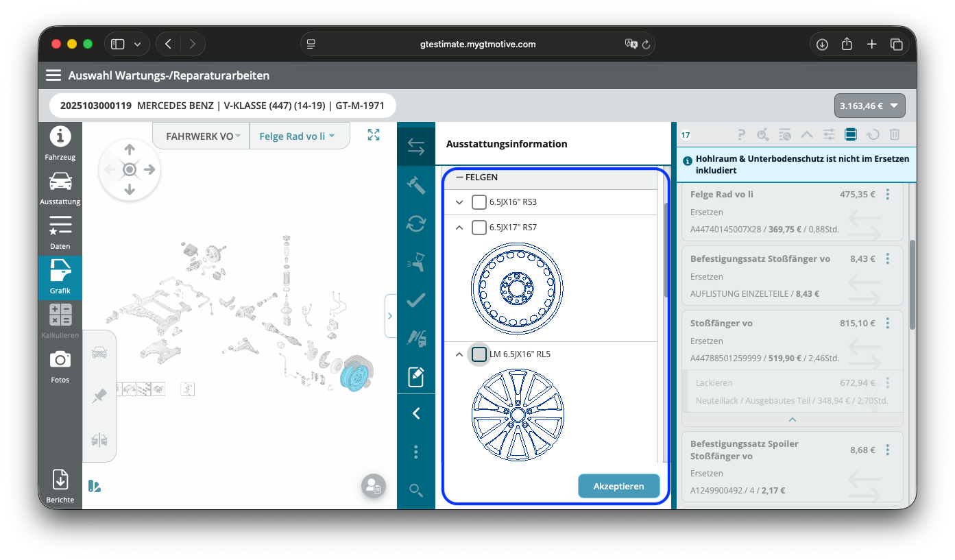Expand the 6.5JX16" RS3 rim row
955x560 pixels.
click(x=460, y=202)
